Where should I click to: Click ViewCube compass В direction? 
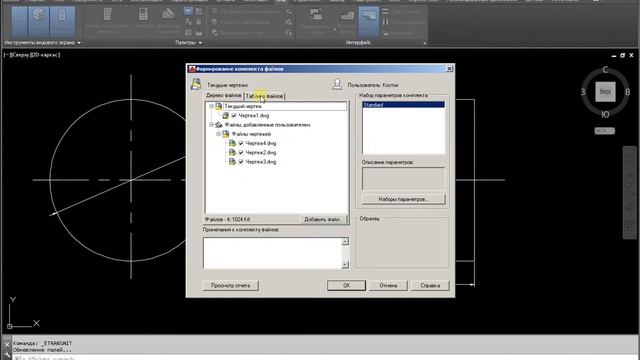(628, 92)
